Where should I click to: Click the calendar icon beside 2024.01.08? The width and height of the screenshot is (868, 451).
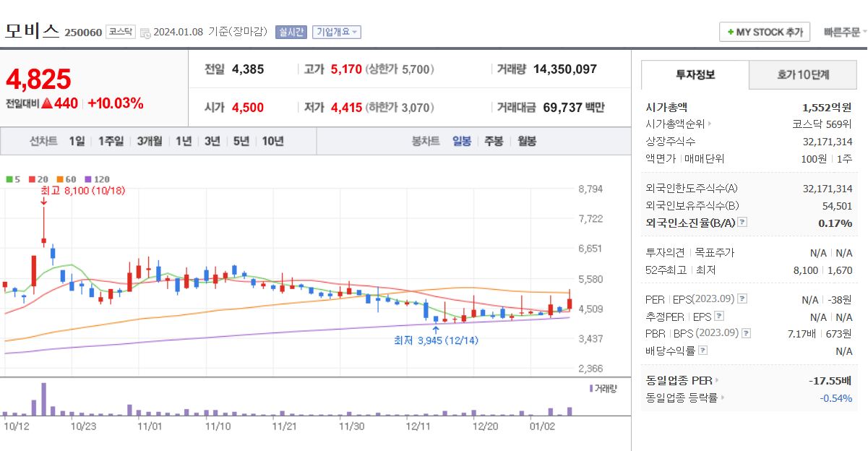pyautogui.click(x=145, y=33)
